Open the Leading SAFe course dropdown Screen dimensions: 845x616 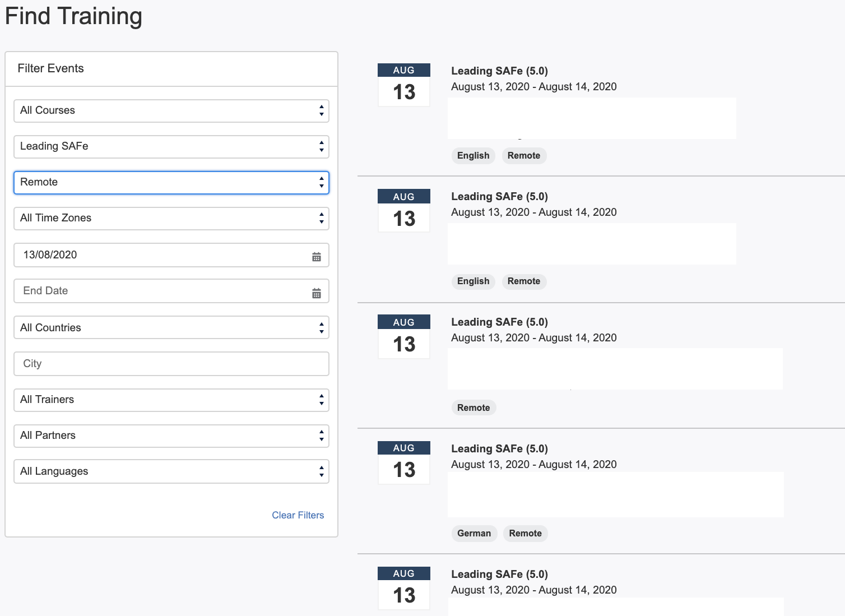tap(171, 147)
